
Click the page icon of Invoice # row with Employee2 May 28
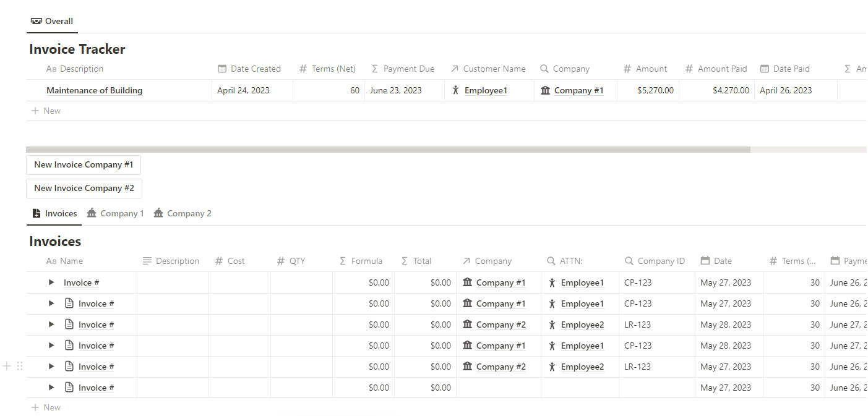[x=69, y=325]
